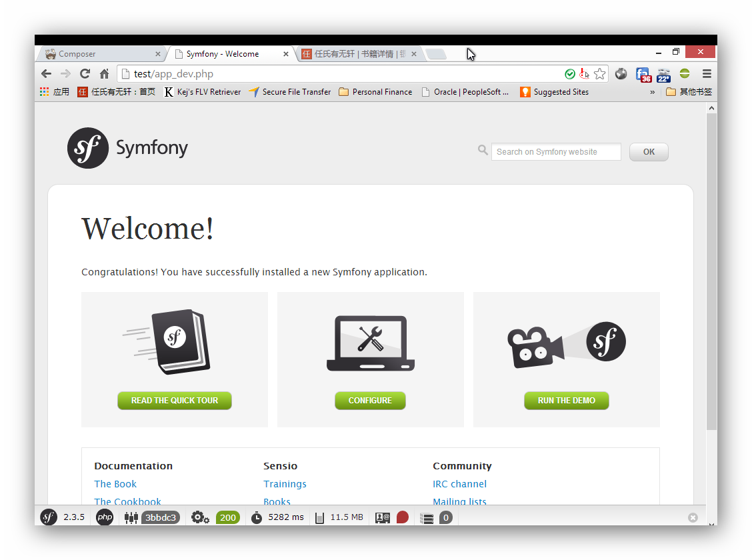Open the PHP info toolbar icon
The image size is (752, 560).
105,517
